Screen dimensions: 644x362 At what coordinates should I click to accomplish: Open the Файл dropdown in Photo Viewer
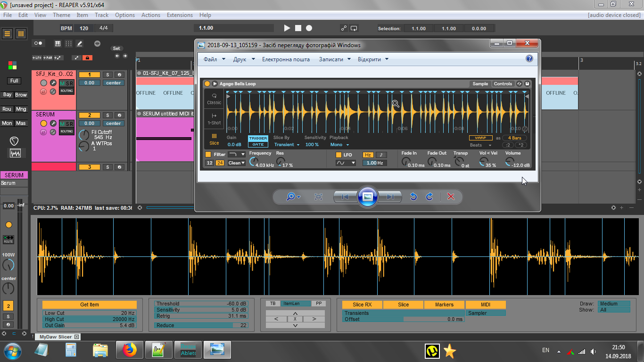click(x=214, y=59)
